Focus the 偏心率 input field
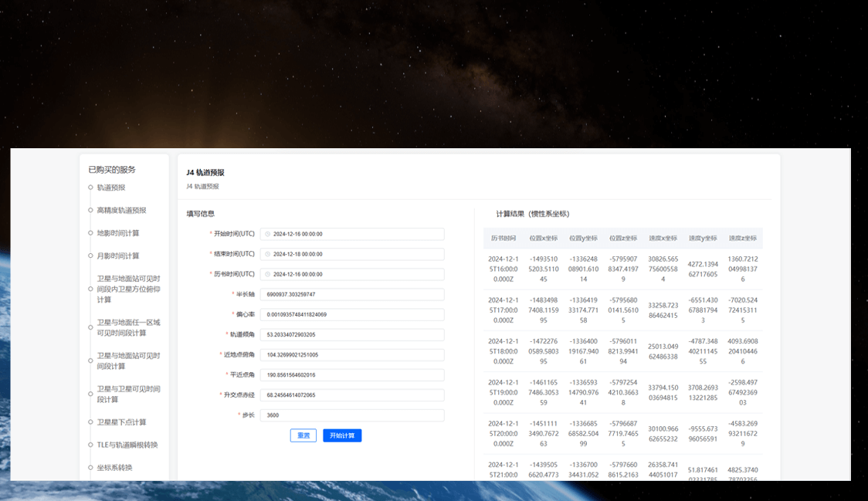868x501 pixels. click(x=352, y=314)
